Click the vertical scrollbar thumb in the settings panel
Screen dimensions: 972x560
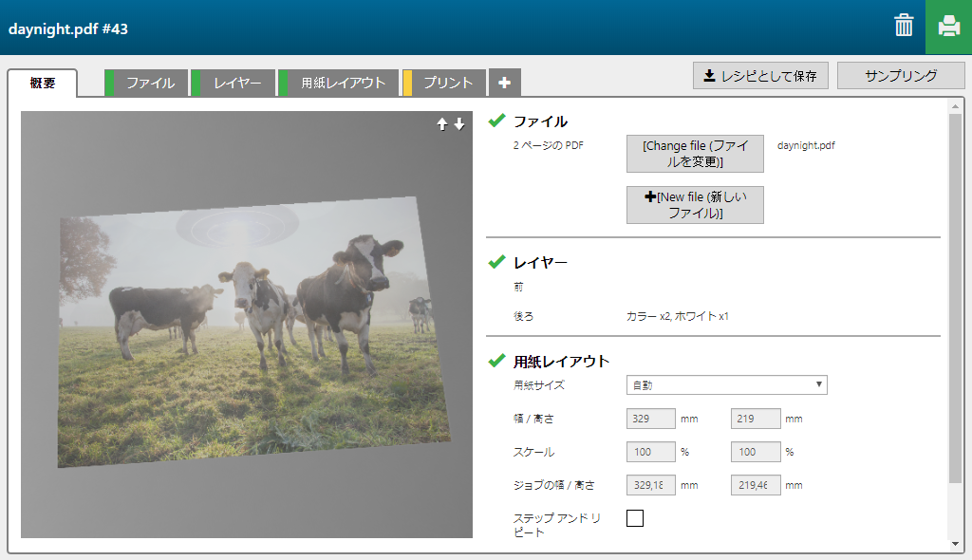(955, 298)
